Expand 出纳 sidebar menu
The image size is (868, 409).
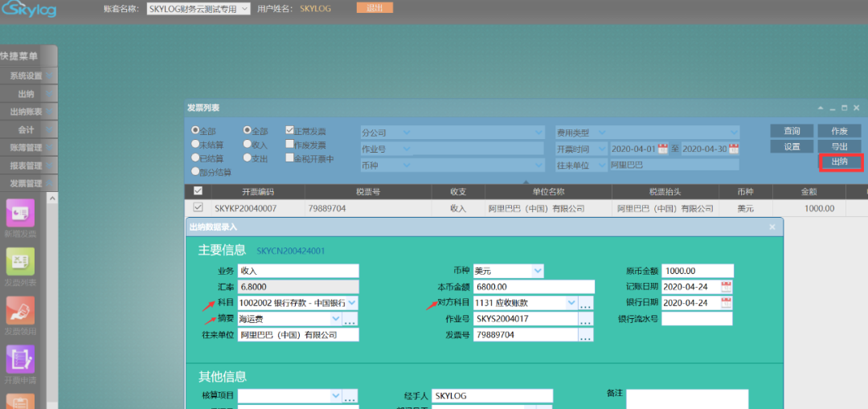tap(29, 93)
